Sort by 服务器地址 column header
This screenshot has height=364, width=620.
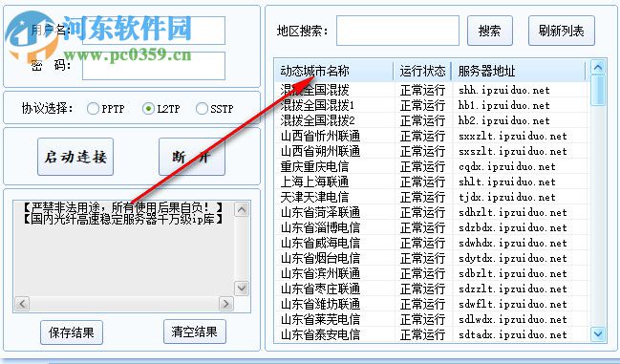pyautogui.click(x=519, y=71)
